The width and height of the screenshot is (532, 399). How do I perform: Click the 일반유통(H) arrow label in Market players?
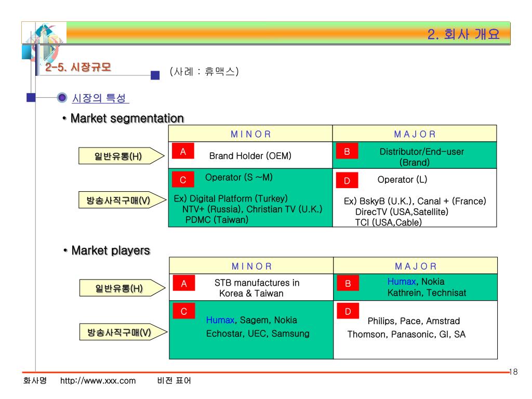(123, 288)
